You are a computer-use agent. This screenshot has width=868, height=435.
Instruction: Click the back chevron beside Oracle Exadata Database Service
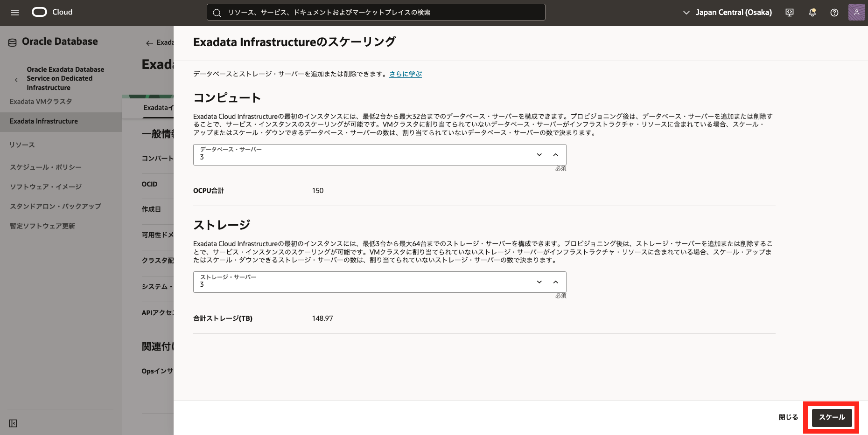click(x=16, y=80)
